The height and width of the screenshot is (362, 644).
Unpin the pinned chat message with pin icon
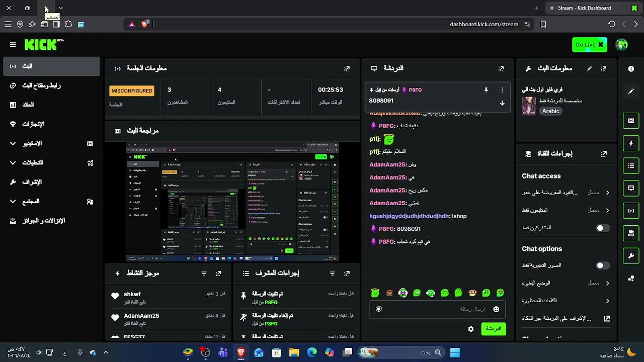[486, 90]
